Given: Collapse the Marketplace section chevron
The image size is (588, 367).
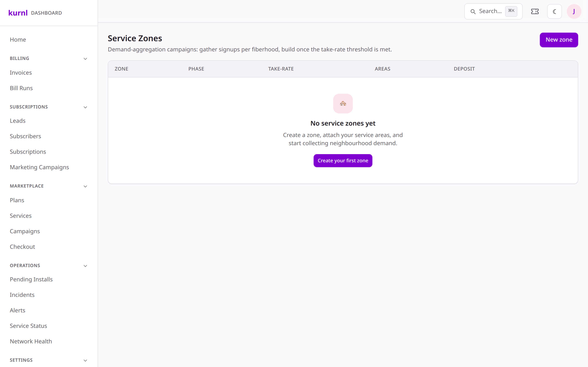Looking at the screenshot, I should click(x=85, y=186).
